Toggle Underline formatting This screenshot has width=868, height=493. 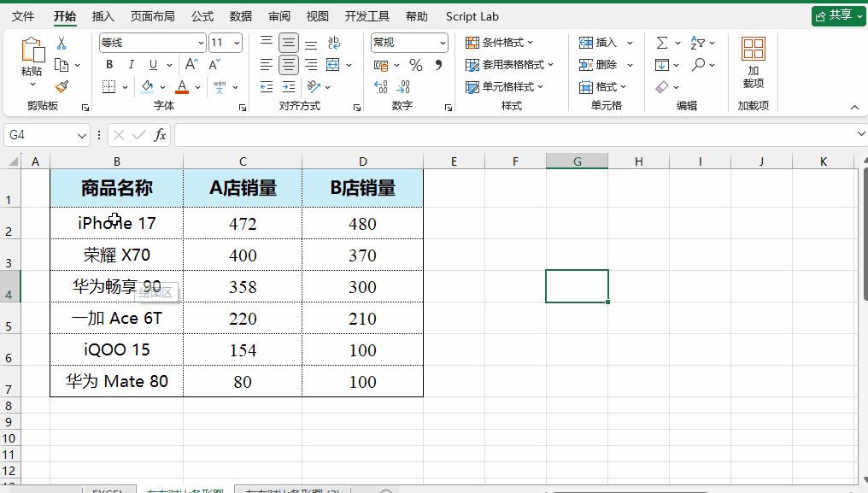click(x=153, y=65)
